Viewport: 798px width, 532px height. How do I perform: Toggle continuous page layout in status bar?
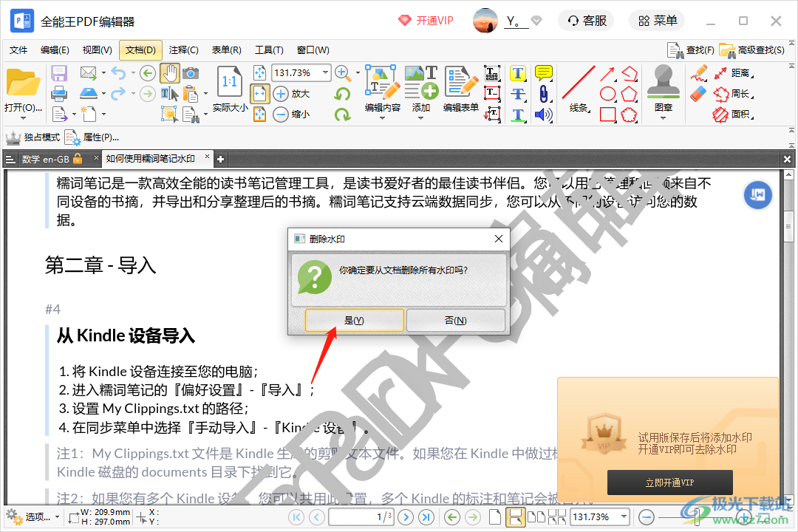click(x=515, y=517)
